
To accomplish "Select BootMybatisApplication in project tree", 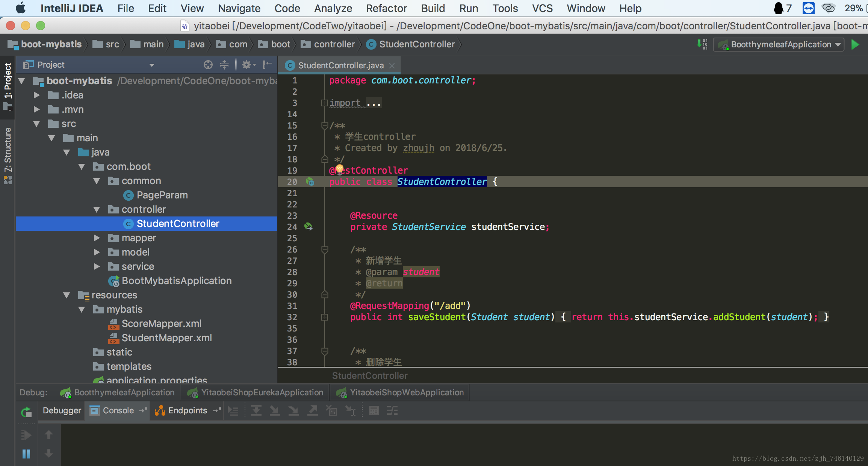I will tap(170, 281).
